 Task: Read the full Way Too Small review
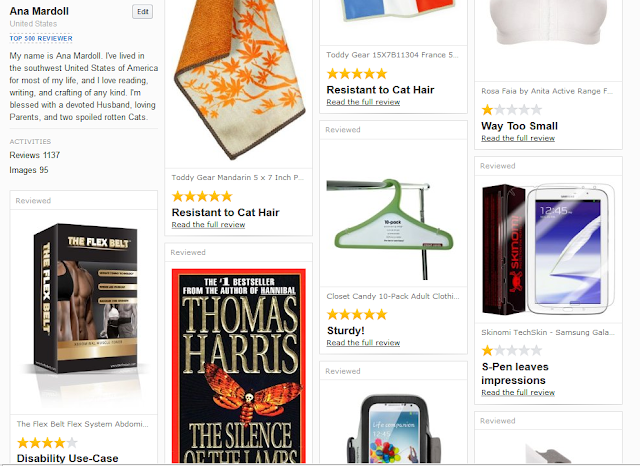pyautogui.click(x=518, y=138)
